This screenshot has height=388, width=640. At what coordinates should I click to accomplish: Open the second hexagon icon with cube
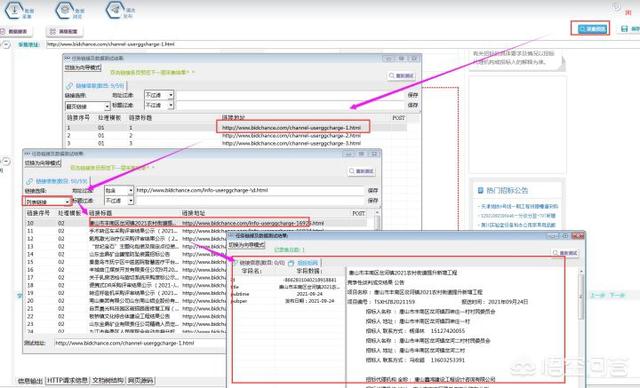tap(65, 10)
